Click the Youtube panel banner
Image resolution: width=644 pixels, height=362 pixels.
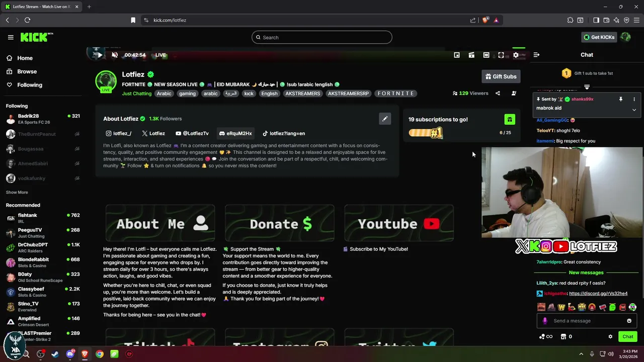pos(399,223)
